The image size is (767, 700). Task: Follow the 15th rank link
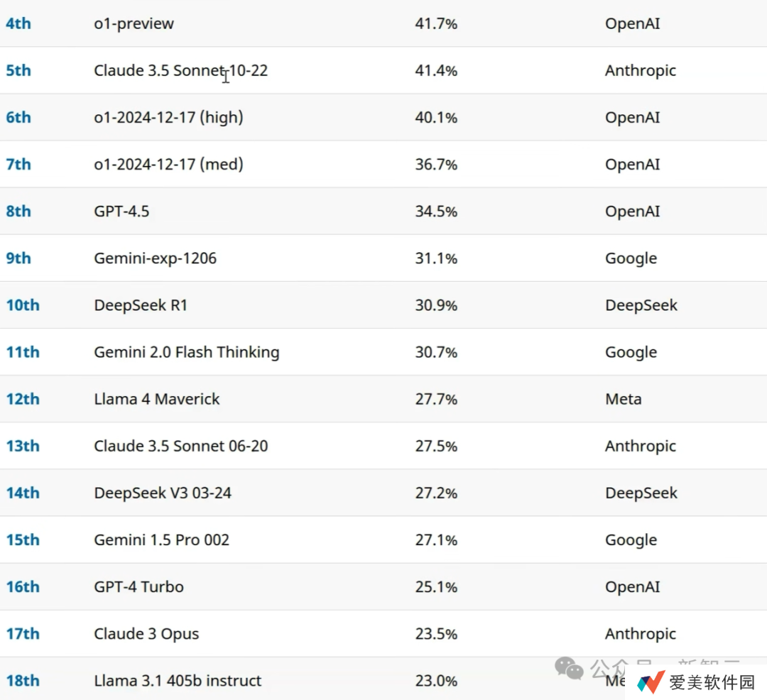(x=23, y=540)
